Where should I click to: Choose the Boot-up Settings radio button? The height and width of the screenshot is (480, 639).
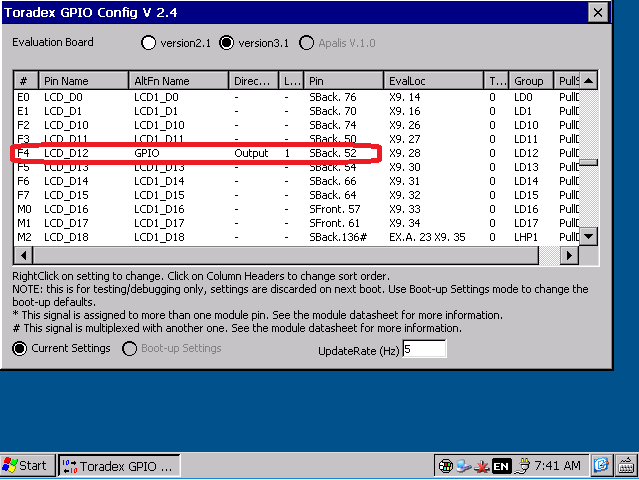click(x=129, y=349)
